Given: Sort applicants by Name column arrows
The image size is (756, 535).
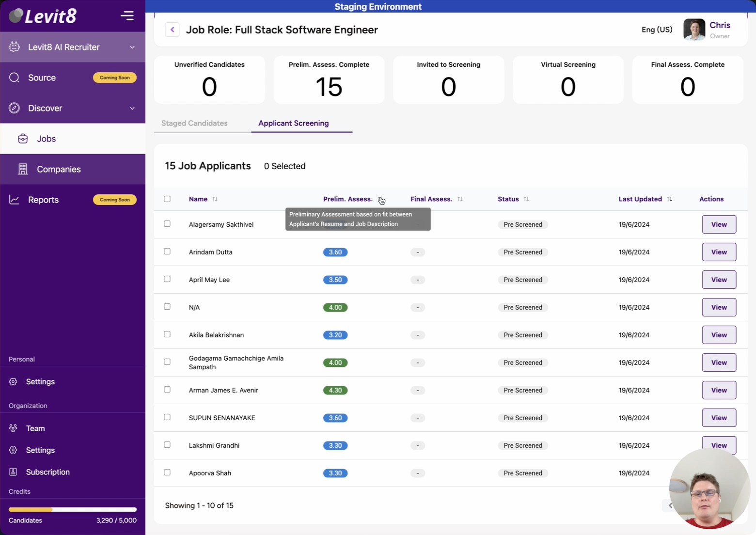Looking at the screenshot, I should click(x=215, y=199).
